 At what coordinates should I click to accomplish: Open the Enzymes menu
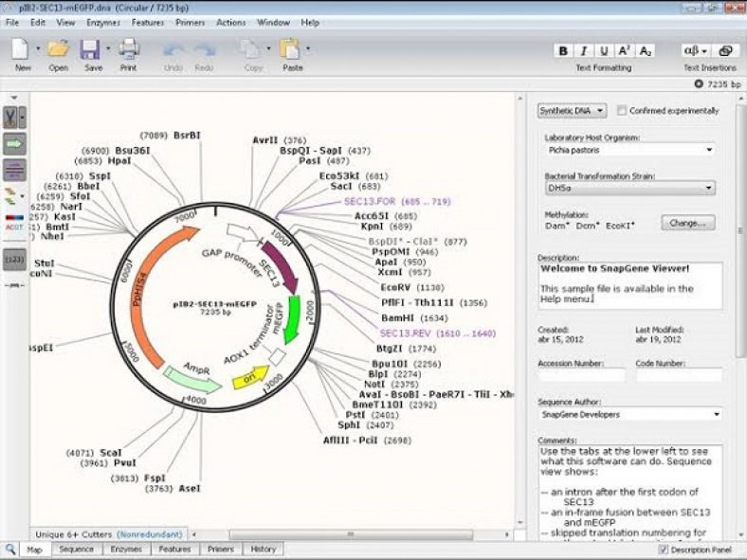click(x=102, y=22)
